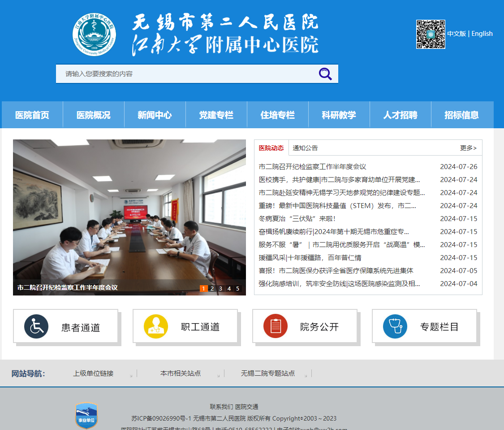Open 医院概况 menu item

(x=94, y=115)
